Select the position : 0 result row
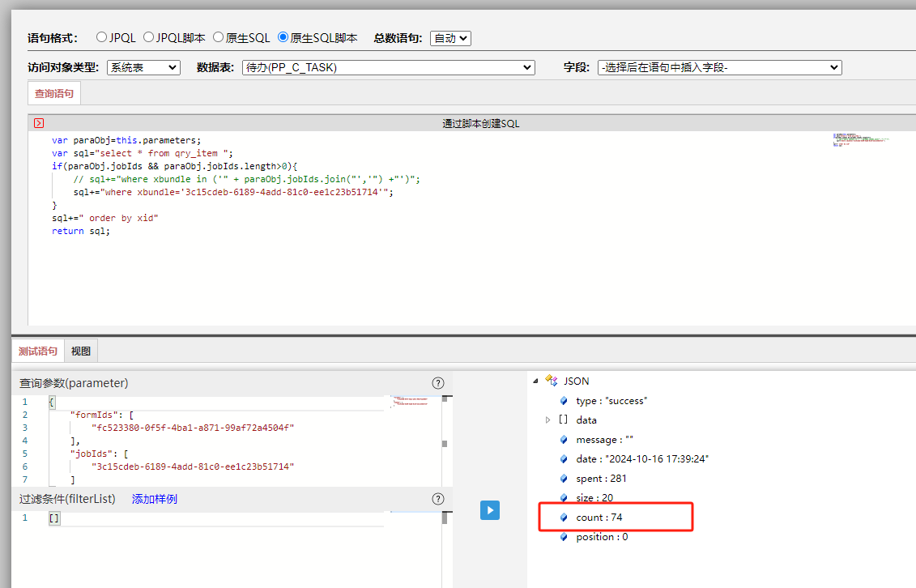This screenshot has width=916, height=588. pyautogui.click(x=602, y=537)
